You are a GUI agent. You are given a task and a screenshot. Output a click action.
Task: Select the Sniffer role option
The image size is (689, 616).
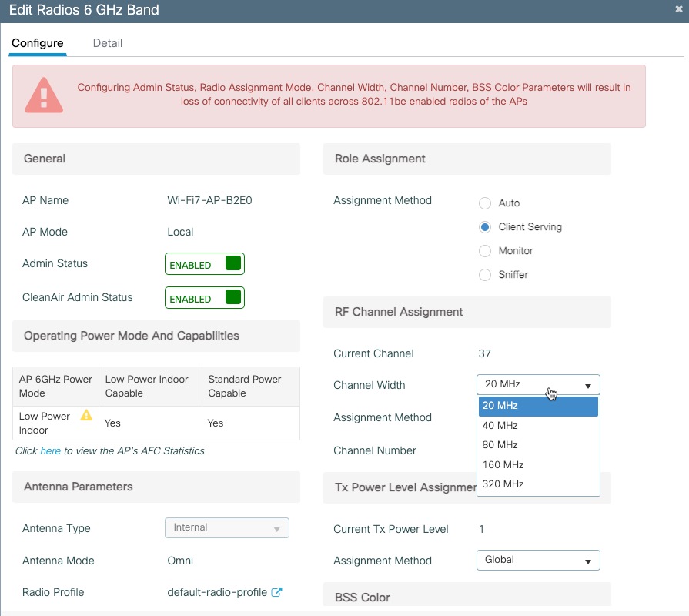485,274
